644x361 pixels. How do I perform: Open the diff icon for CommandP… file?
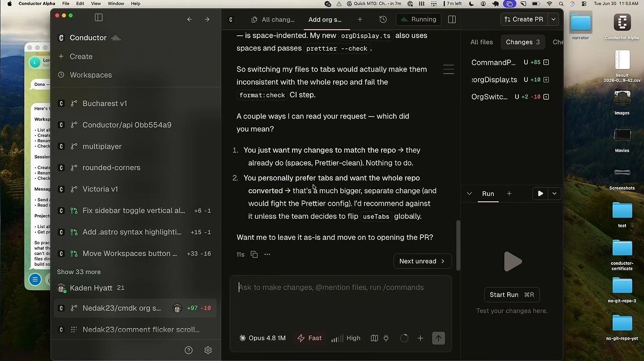[x=546, y=63]
